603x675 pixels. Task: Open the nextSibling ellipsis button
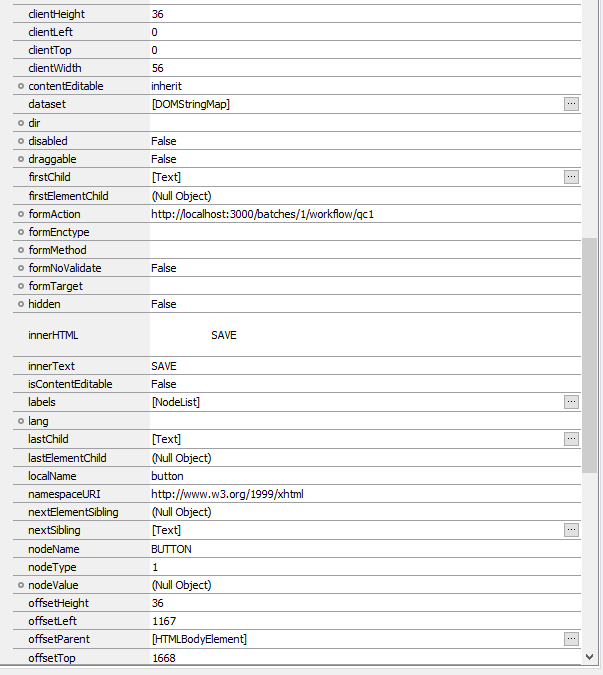click(x=571, y=530)
